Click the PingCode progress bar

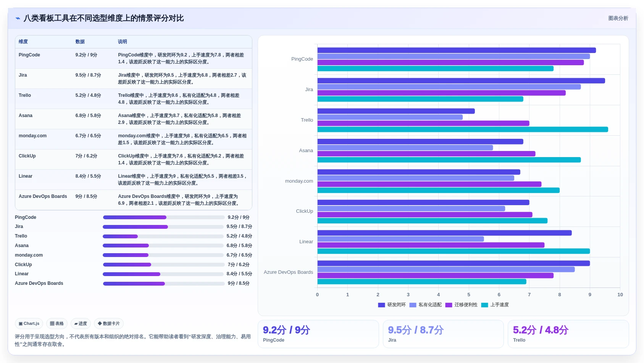click(x=164, y=217)
